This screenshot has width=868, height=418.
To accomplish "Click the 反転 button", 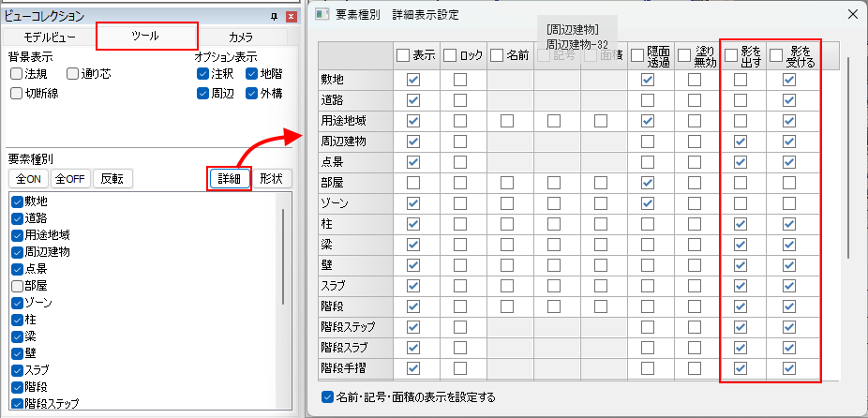I will click(114, 178).
